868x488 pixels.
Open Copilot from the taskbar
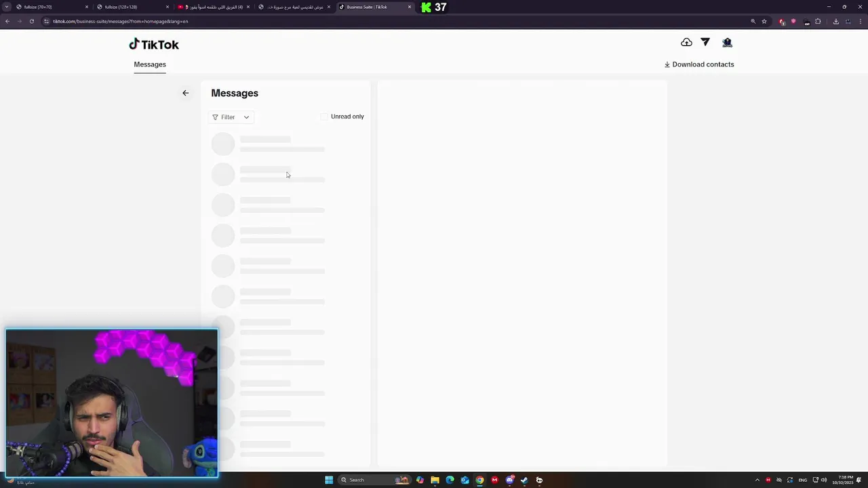click(420, 480)
